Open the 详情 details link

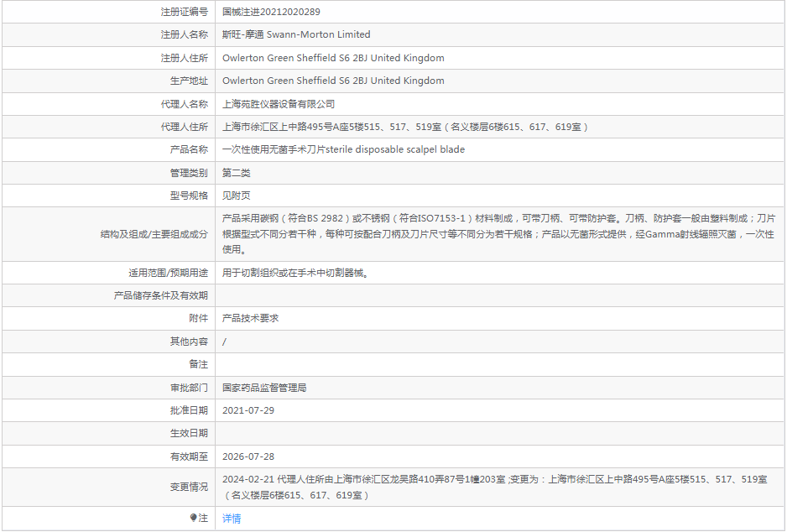(232, 519)
